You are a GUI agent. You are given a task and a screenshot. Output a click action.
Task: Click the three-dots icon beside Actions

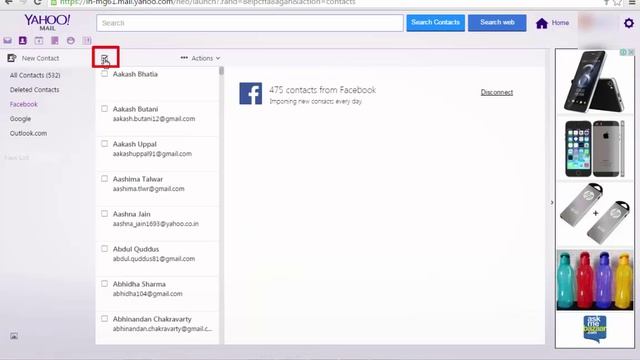pos(184,58)
